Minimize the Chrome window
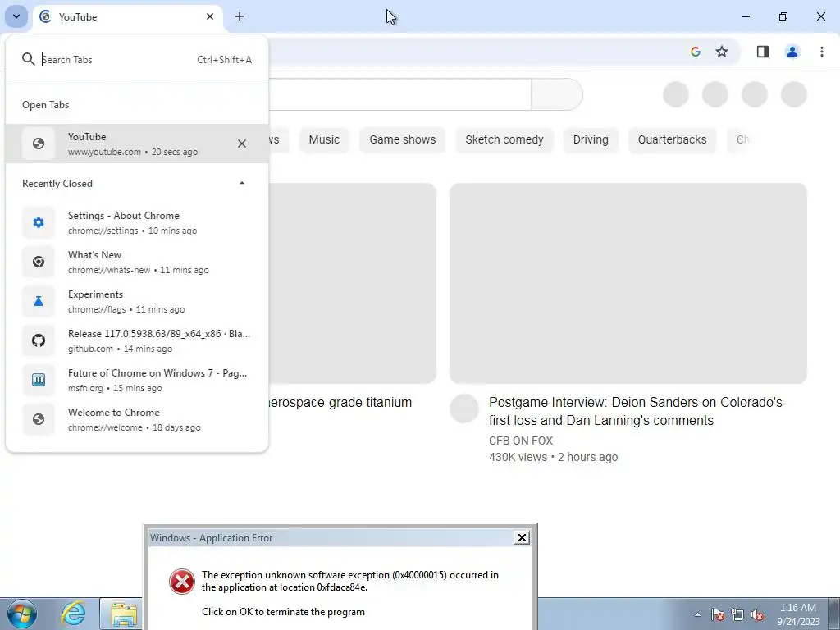 (745, 16)
